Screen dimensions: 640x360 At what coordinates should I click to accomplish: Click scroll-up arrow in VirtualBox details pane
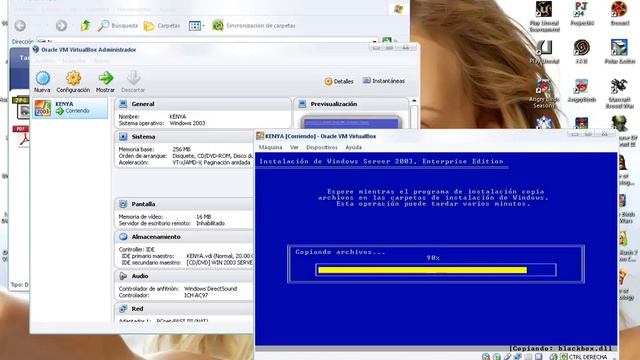(x=414, y=101)
